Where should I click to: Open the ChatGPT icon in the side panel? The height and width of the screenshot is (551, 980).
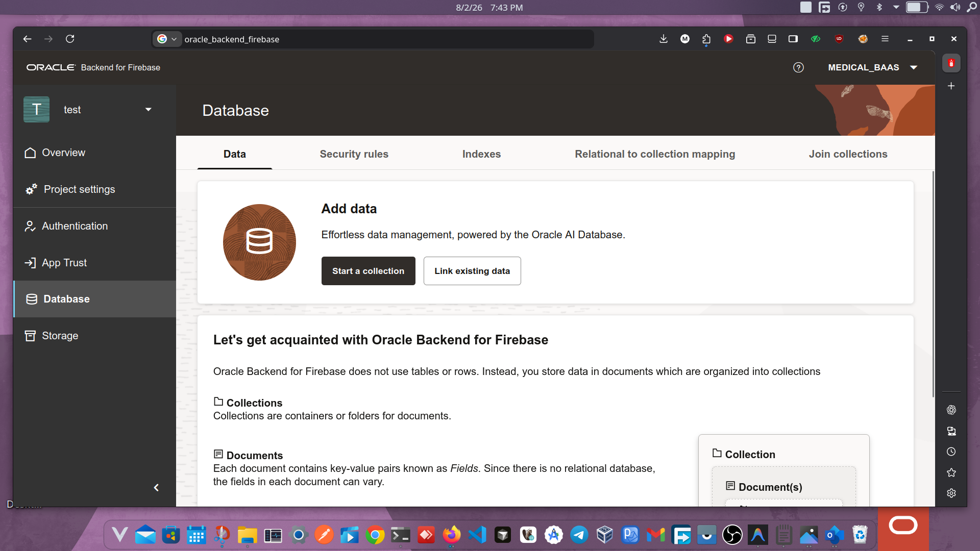click(951, 410)
